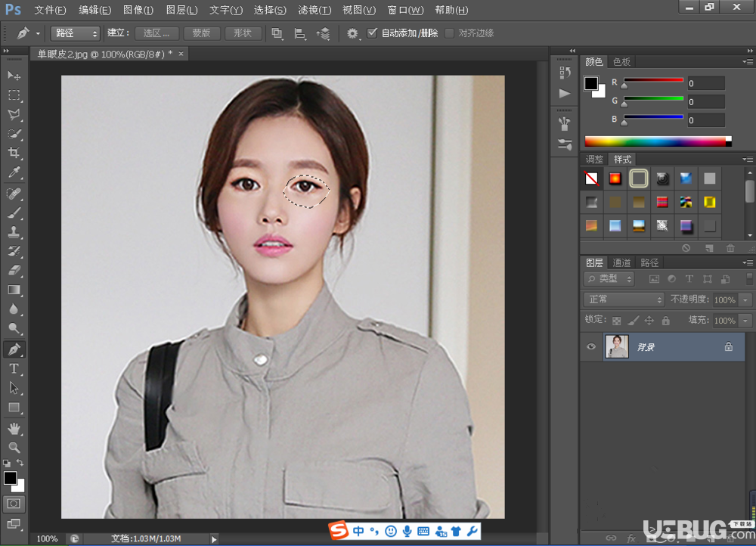The width and height of the screenshot is (756, 546).
Task: Switch to the 路径 tab
Action: pyautogui.click(x=649, y=263)
